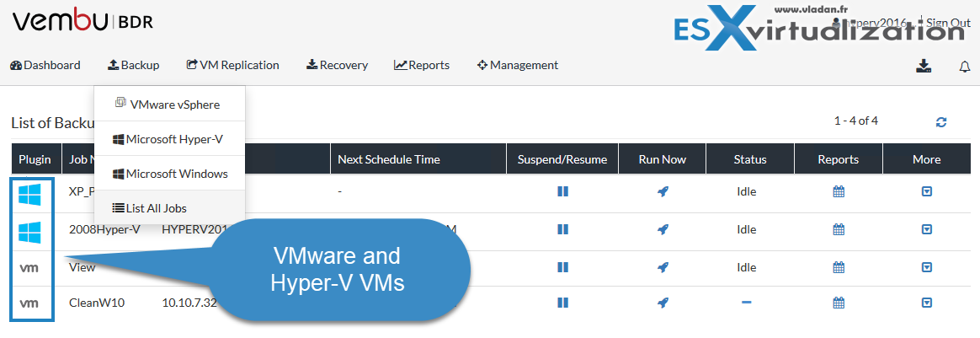This screenshot has width=980, height=338.
Task: Click Sign Out link
Action: [948, 23]
